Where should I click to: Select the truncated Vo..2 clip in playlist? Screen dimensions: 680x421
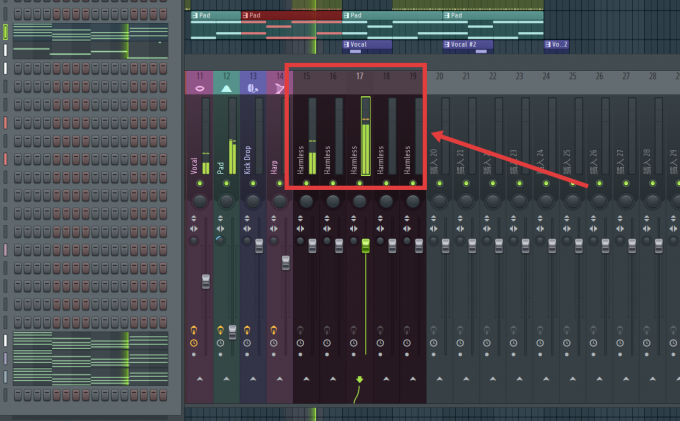point(556,47)
